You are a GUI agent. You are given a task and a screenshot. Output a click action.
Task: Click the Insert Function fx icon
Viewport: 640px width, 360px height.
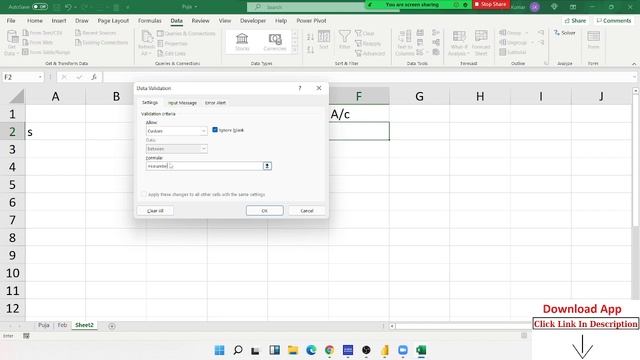click(x=94, y=77)
